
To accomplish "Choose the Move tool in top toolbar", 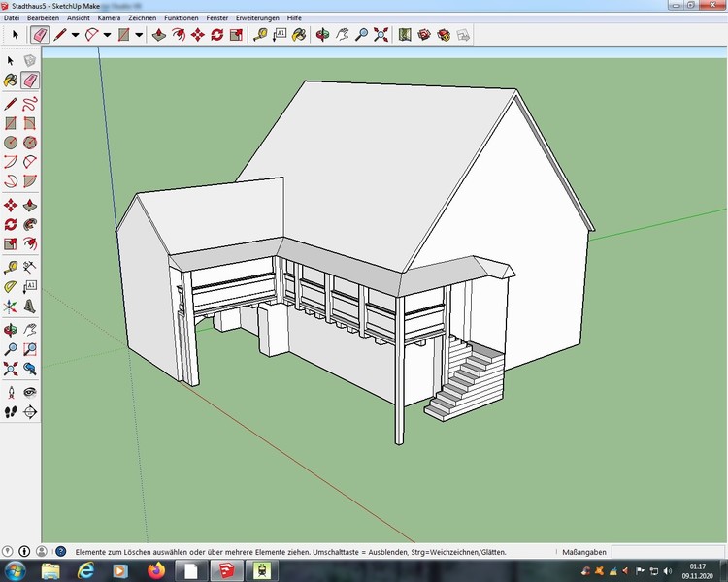I will click(198, 35).
